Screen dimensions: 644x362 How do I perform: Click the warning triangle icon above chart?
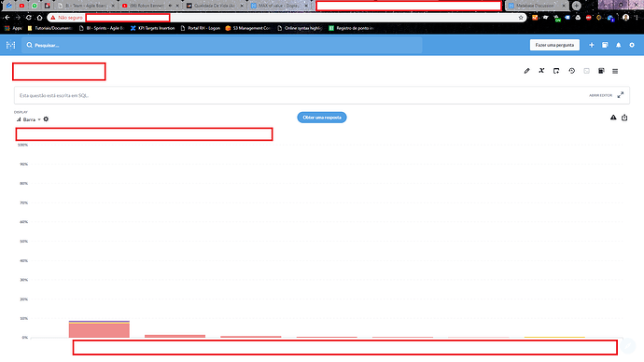click(x=613, y=118)
